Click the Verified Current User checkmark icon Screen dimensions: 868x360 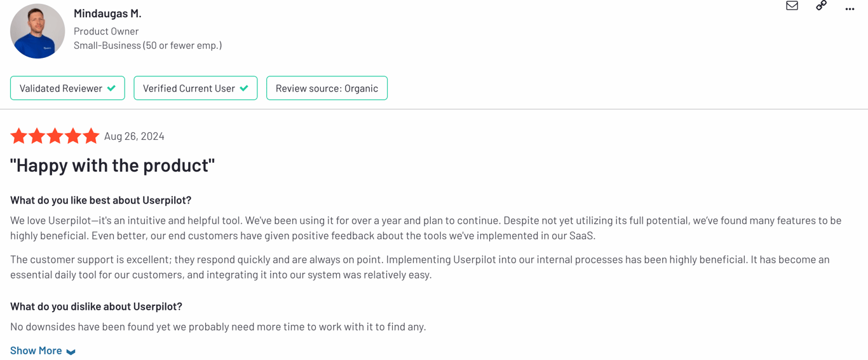coord(244,88)
